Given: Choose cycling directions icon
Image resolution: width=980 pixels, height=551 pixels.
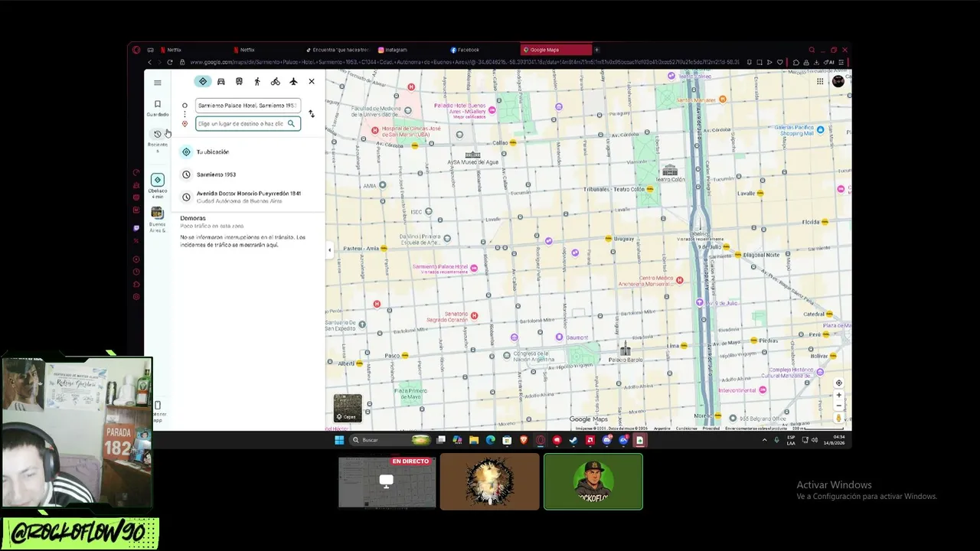Looking at the screenshot, I should (x=275, y=82).
